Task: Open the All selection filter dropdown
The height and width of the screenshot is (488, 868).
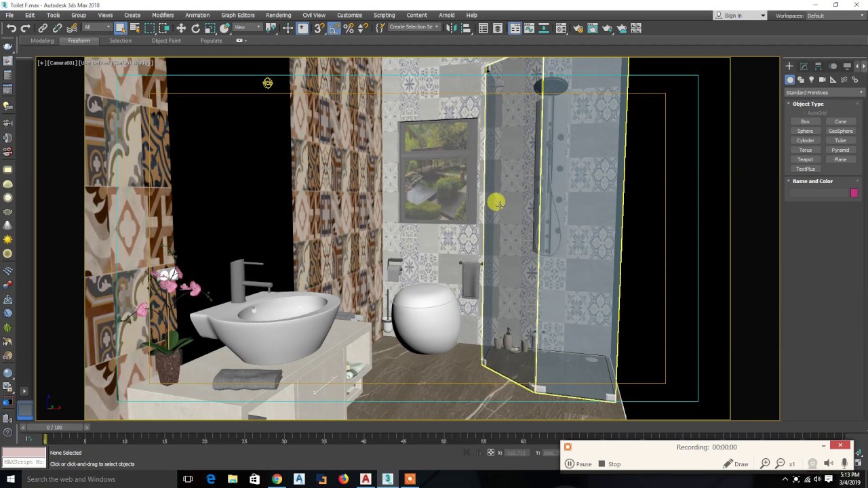Action: (x=98, y=27)
